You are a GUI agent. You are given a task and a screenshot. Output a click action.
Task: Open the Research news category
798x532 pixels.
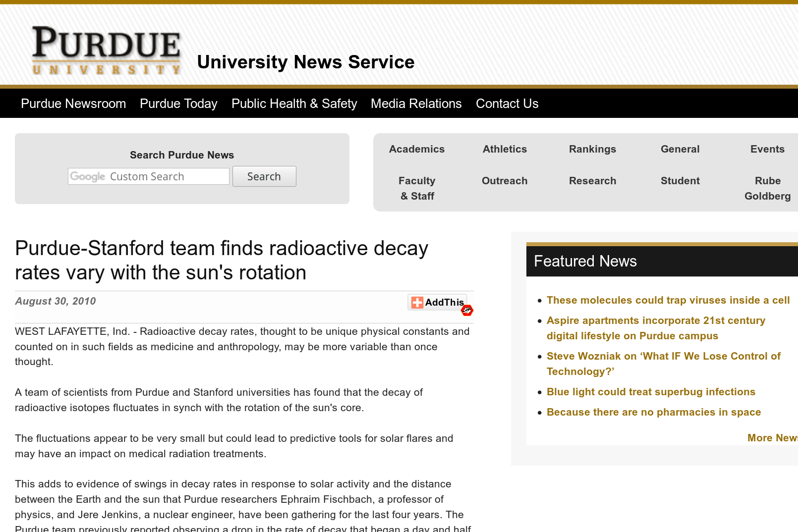click(592, 181)
